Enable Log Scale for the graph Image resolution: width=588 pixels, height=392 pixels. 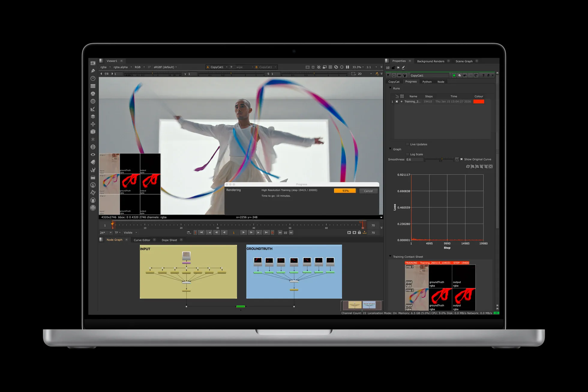pyautogui.click(x=407, y=154)
